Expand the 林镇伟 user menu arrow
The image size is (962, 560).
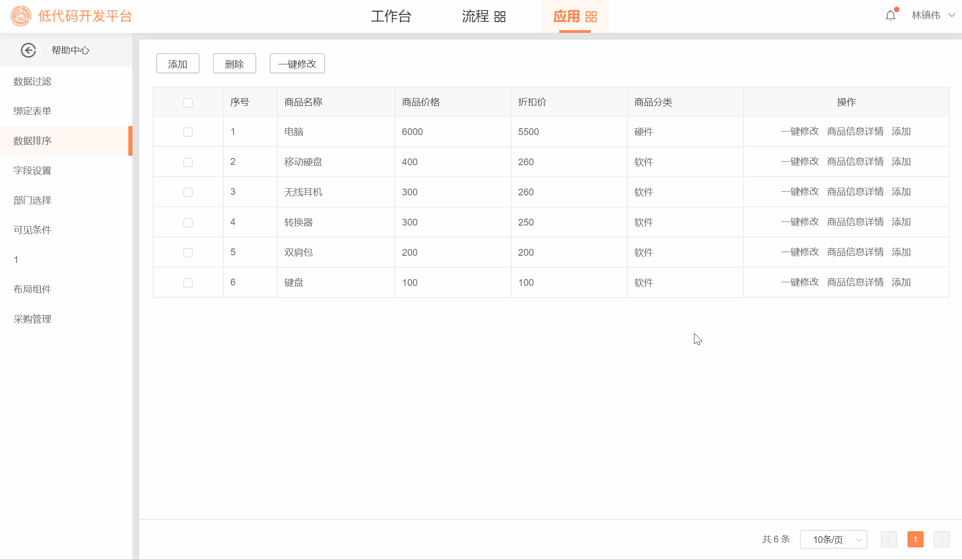(952, 15)
